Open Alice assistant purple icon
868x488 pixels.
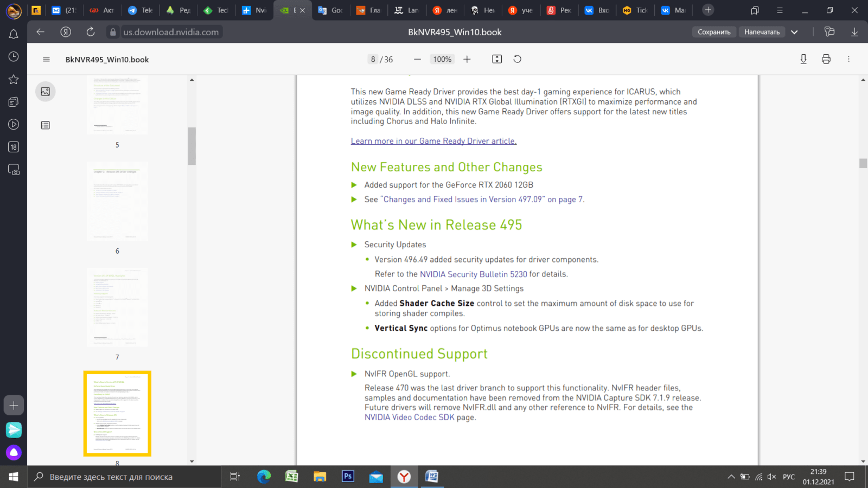[14, 452]
